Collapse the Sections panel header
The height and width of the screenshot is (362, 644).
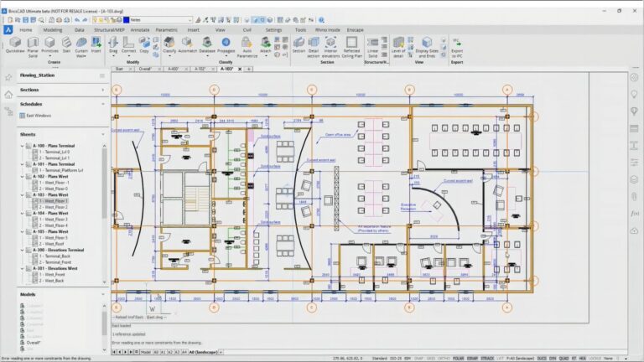[x=63, y=90]
